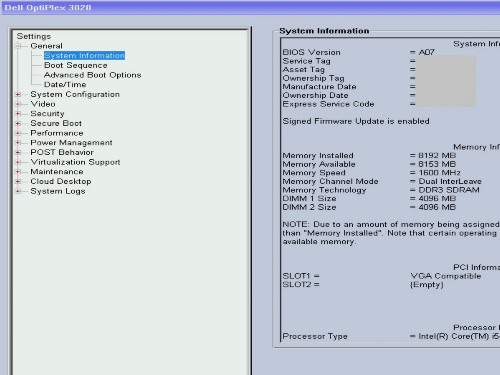Click the Dual Interleave channel mode value
Viewport: 500px width, 375px height.
[x=450, y=182]
